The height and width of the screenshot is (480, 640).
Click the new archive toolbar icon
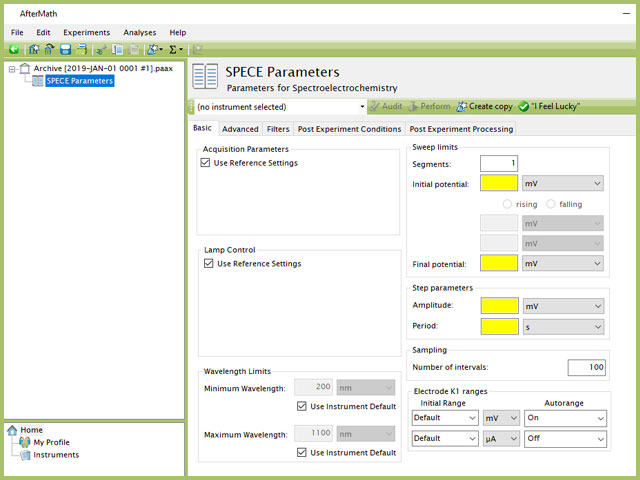pos(34,49)
